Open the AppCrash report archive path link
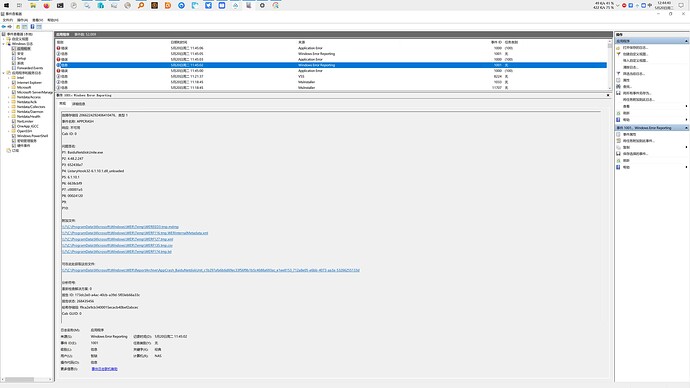 [211, 270]
